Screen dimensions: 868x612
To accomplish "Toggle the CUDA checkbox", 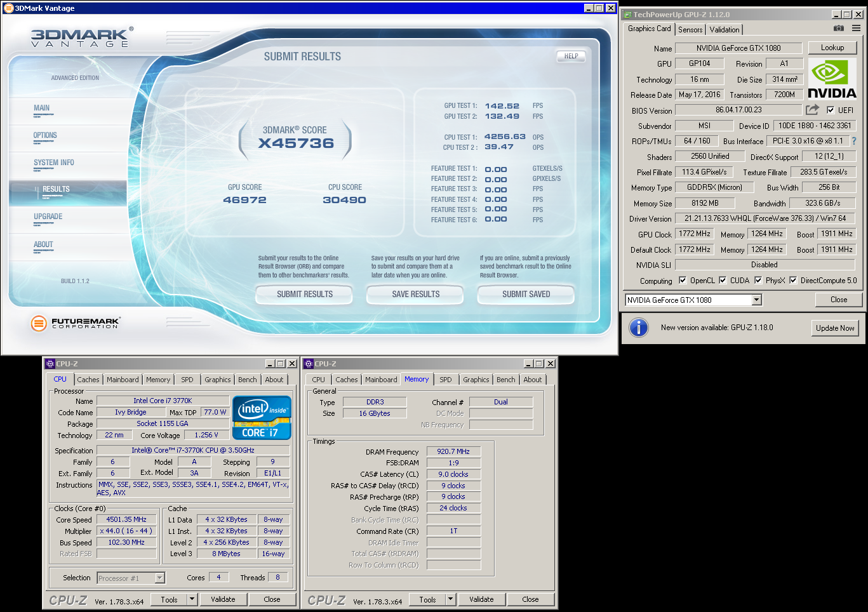I will (723, 280).
